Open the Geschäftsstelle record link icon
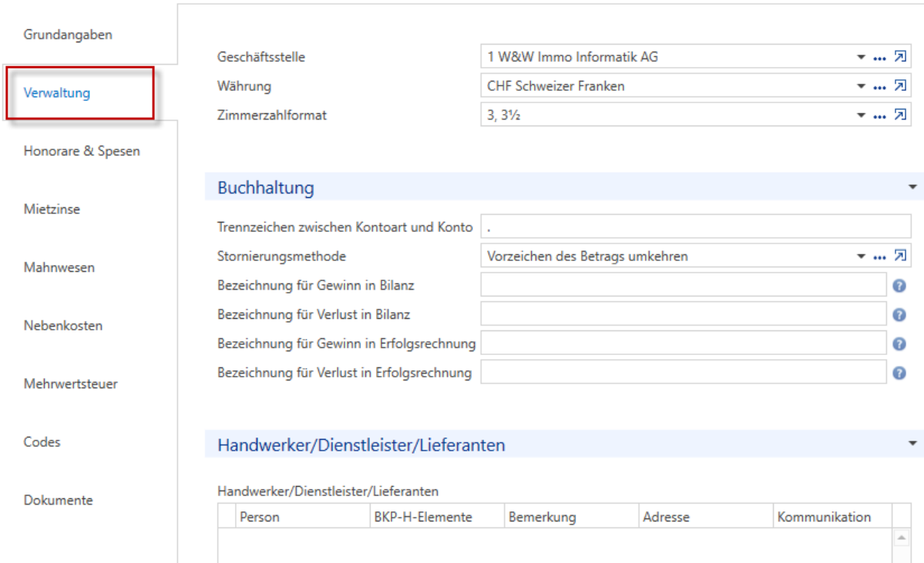This screenshot has width=924, height=563. (900, 56)
